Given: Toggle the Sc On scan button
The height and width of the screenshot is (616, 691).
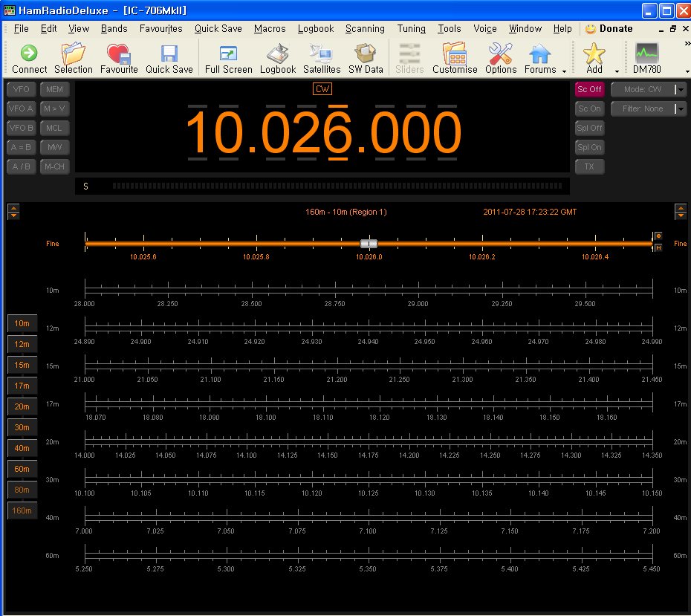Looking at the screenshot, I should pyautogui.click(x=590, y=108).
